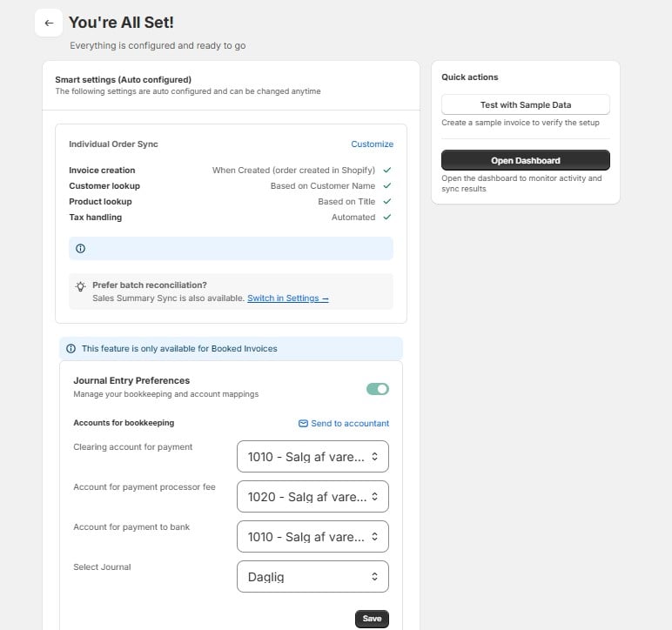This screenshot has width=672, height=630.
Task: Click the checkmark next to Invoice creation
Action: [x=387, y=170]
